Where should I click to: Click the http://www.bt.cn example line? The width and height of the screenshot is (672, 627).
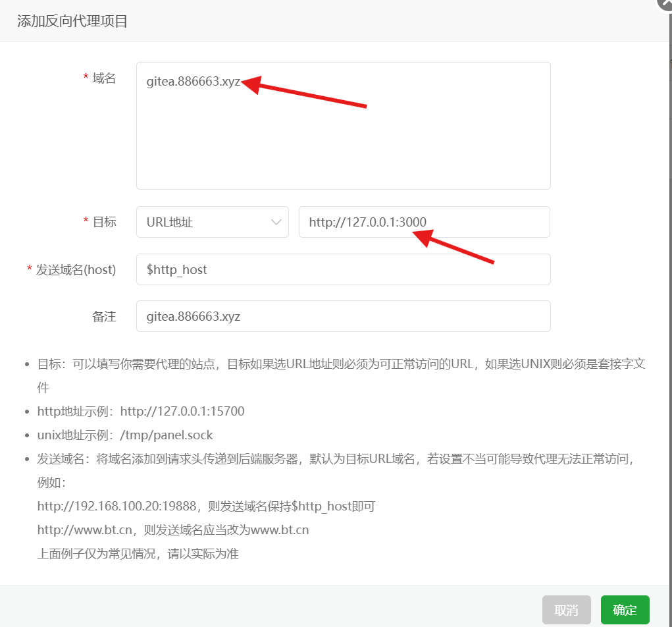173,530
